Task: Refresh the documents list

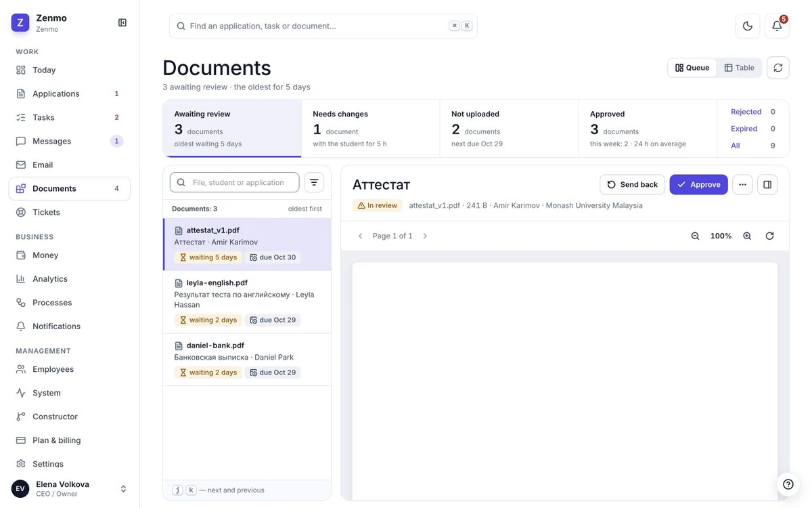Action: [778, 68]
